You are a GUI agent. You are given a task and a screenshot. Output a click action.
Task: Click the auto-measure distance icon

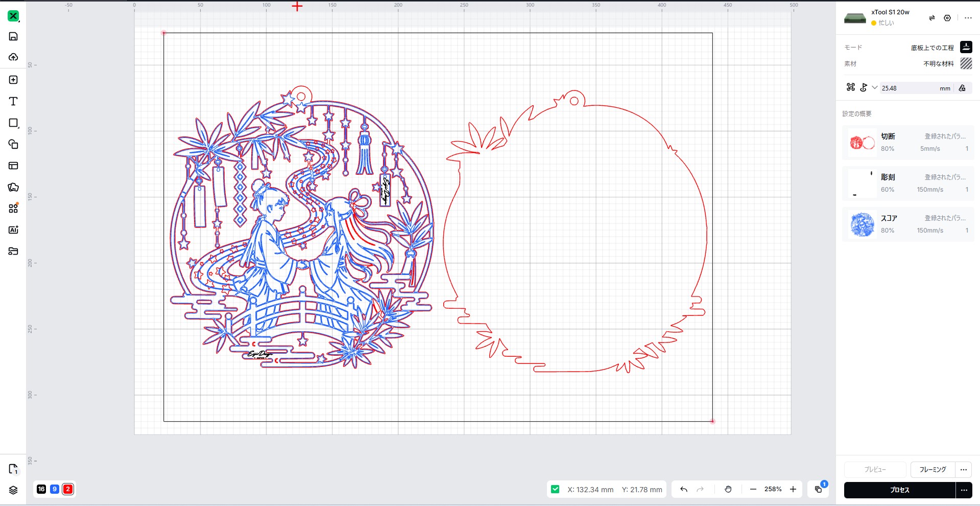(851, 87)
